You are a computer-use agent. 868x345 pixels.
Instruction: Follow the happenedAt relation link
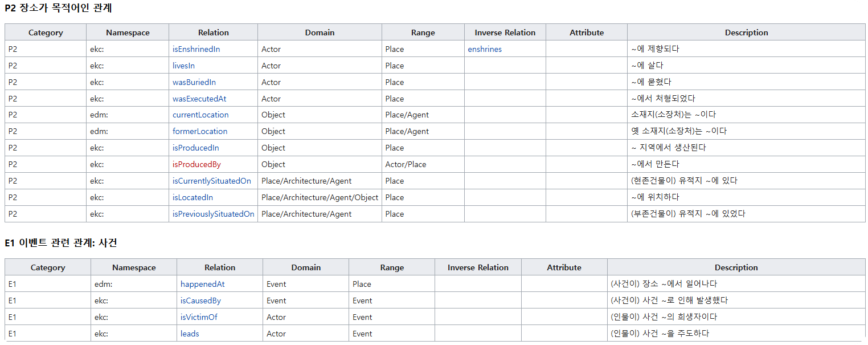(202, 284)
